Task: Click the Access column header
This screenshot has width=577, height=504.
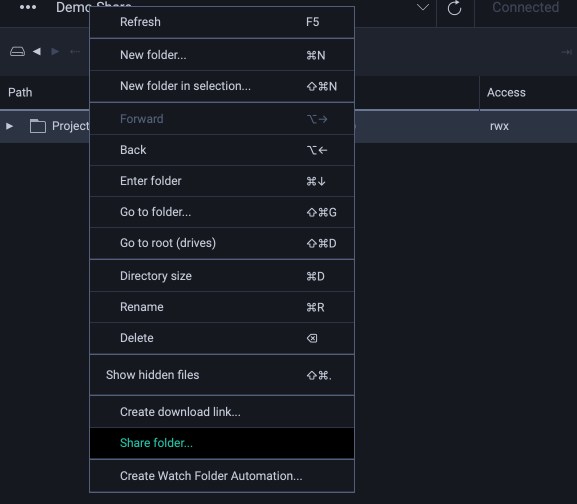Action: pos(506,92)
